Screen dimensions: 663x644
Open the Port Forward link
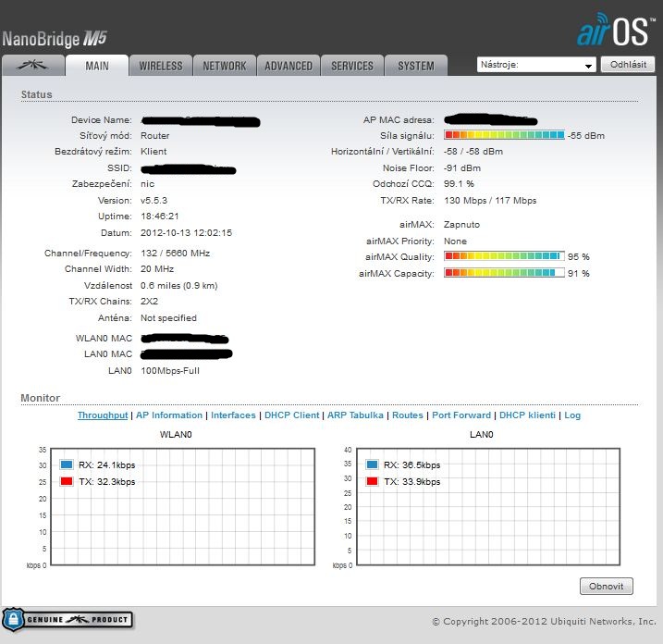pos(461,415)
